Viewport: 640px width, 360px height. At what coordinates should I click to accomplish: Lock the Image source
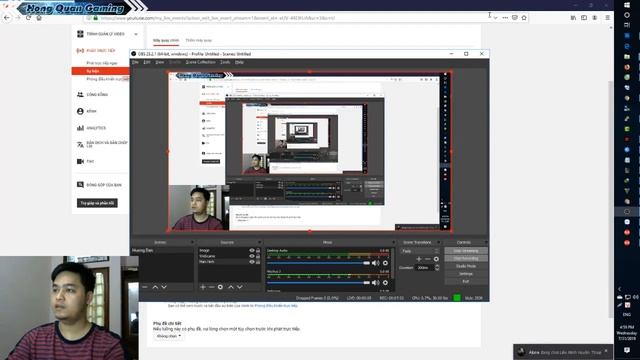pyautogui.click(x=258, y=251)
